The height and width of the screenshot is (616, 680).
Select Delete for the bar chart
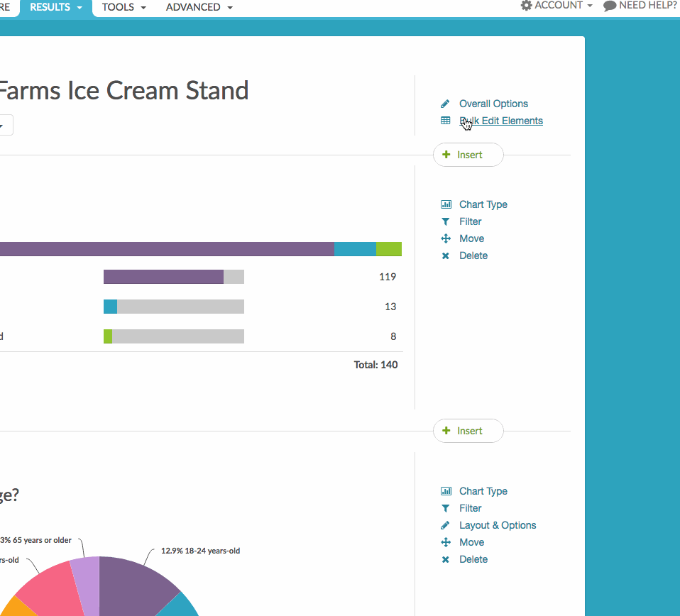click(473, 255)
